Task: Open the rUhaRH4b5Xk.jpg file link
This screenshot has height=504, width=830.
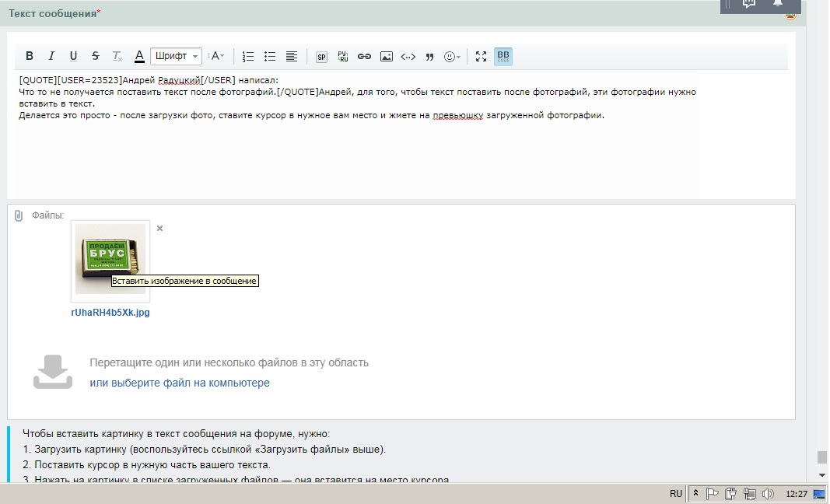Action: [x=110, y=313]
